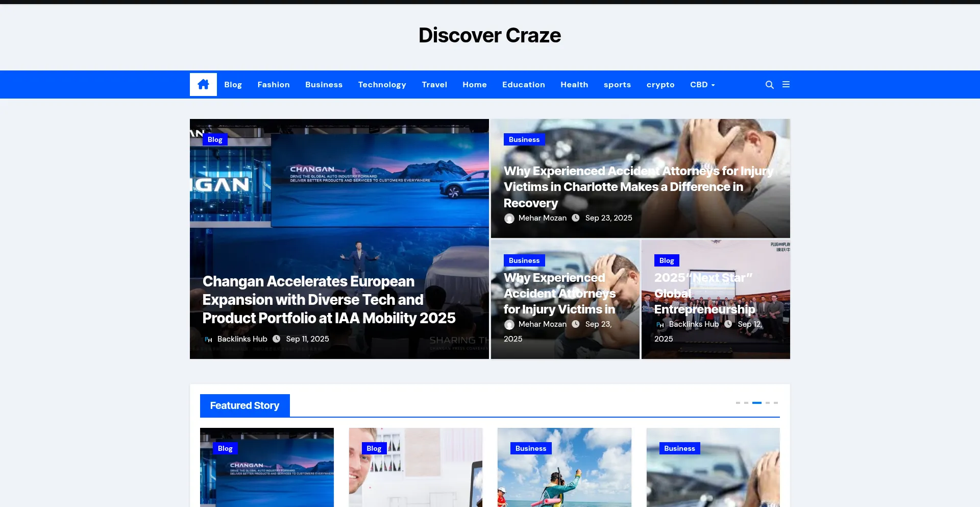Click Business tag on last Featured Story card
This screenshot has height=507, width=980.
[x=679, y=448]
